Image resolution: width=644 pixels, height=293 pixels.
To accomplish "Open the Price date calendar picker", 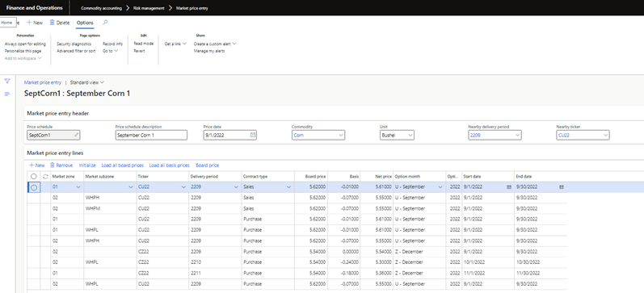I will [x=253, y=135].
